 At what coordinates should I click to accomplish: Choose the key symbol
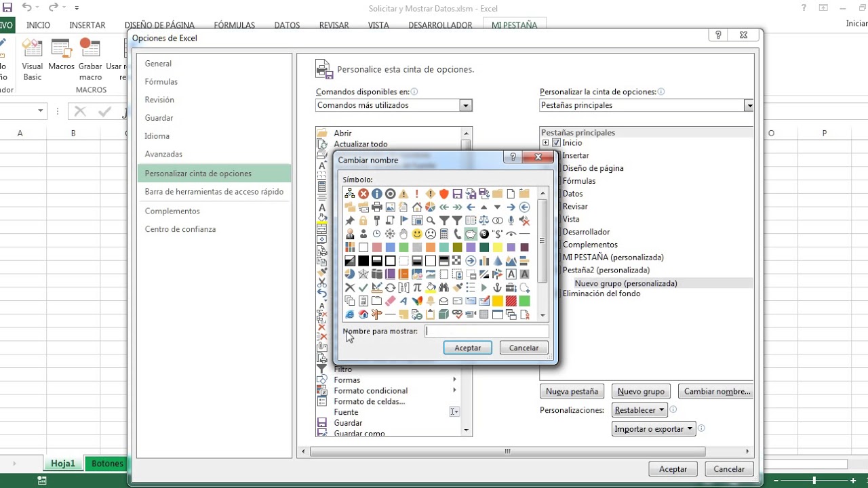click(x=377, y=220)
